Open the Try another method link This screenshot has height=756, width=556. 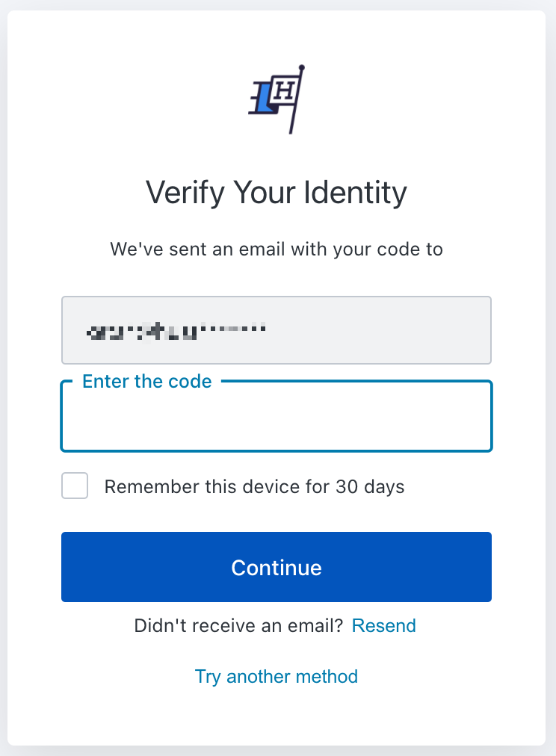tap(277, 677)
